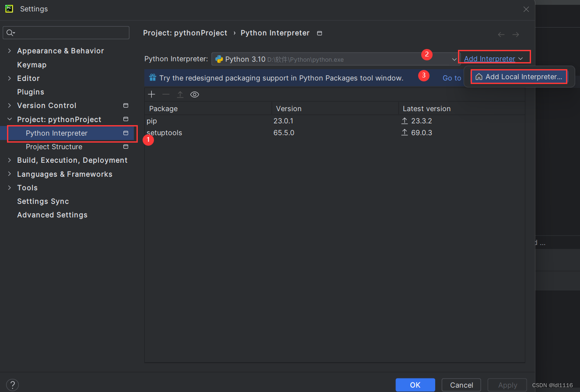Click the Go to link in banner
The width and height of the screenshot is (580, 392).
pos(452,78)
